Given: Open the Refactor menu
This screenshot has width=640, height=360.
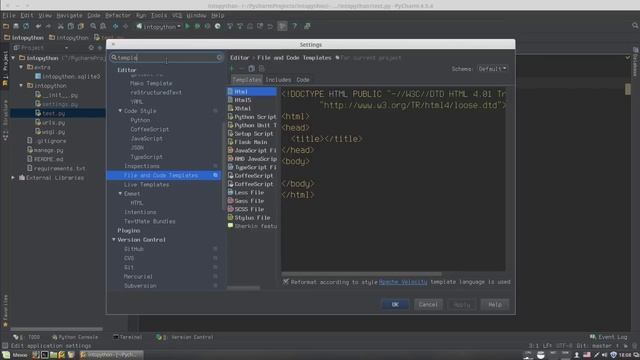Looking at the screenshot, I should 118,16.
